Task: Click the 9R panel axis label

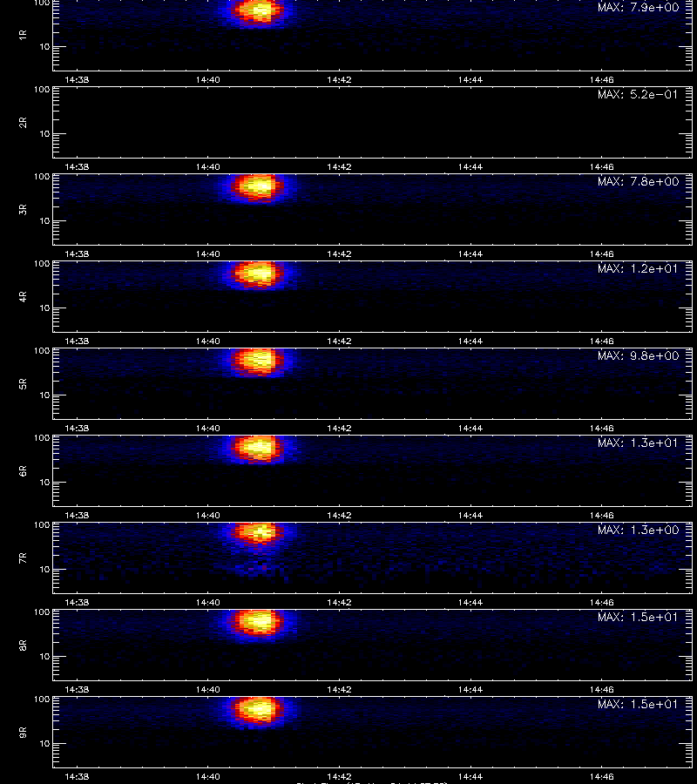Action: tap(23, 732)
